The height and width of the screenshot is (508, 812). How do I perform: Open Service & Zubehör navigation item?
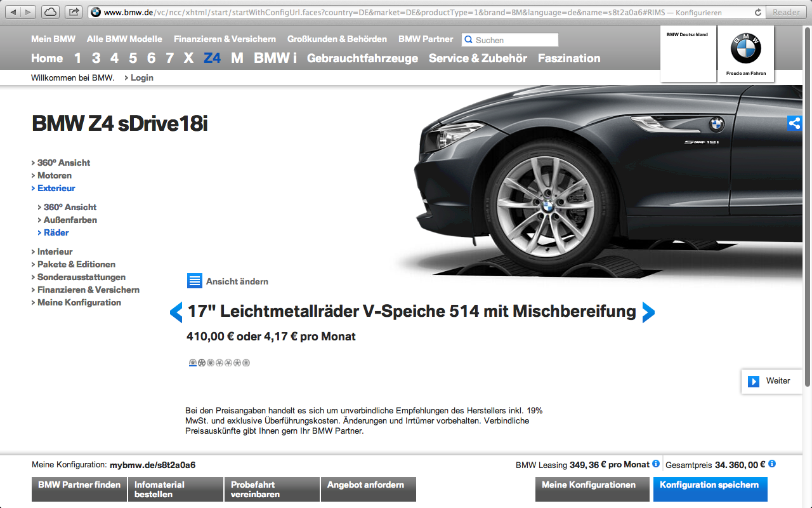(478, 58)
